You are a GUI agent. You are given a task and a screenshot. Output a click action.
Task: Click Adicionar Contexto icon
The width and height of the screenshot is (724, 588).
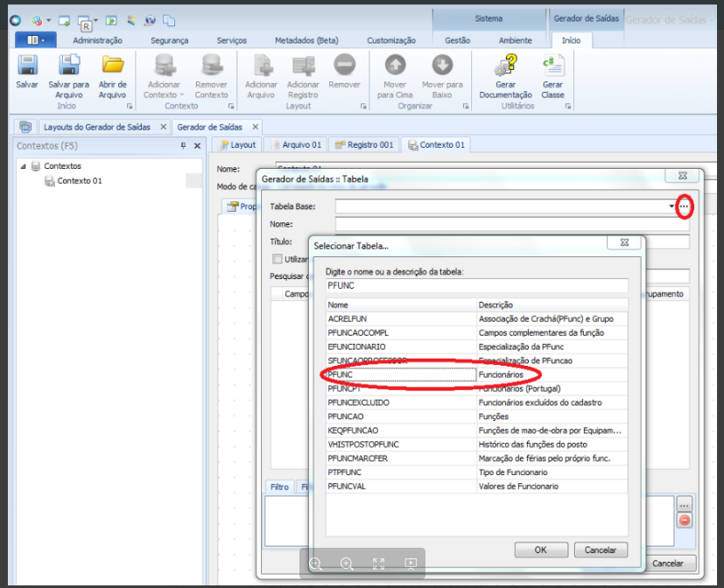tap(165, 65)
